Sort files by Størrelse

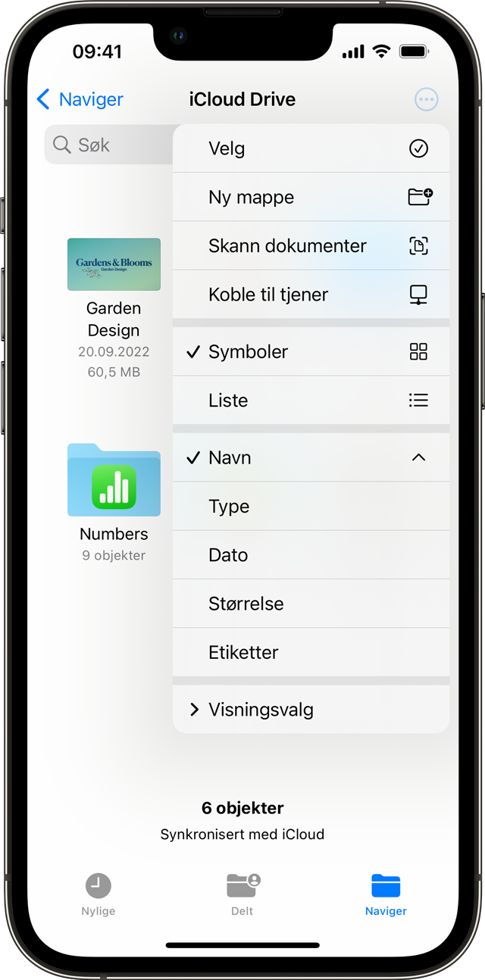tap(311, 604)
